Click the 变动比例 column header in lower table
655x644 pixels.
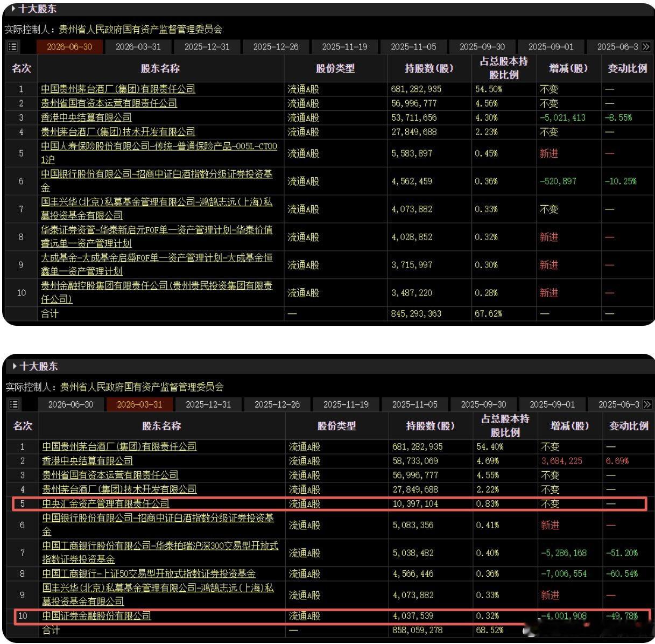pos(629,426)
